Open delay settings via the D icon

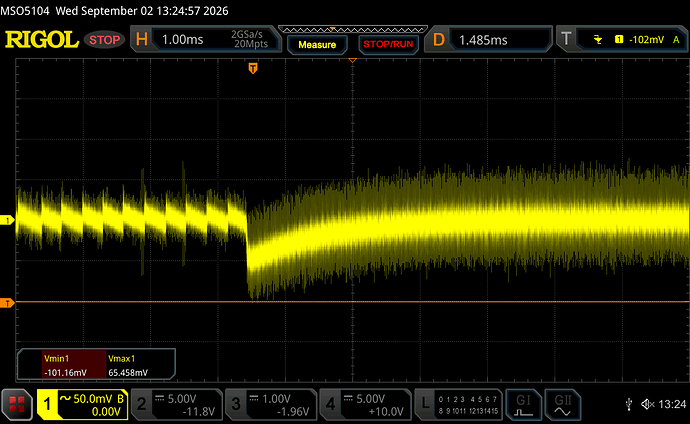[x=438, y=40]
